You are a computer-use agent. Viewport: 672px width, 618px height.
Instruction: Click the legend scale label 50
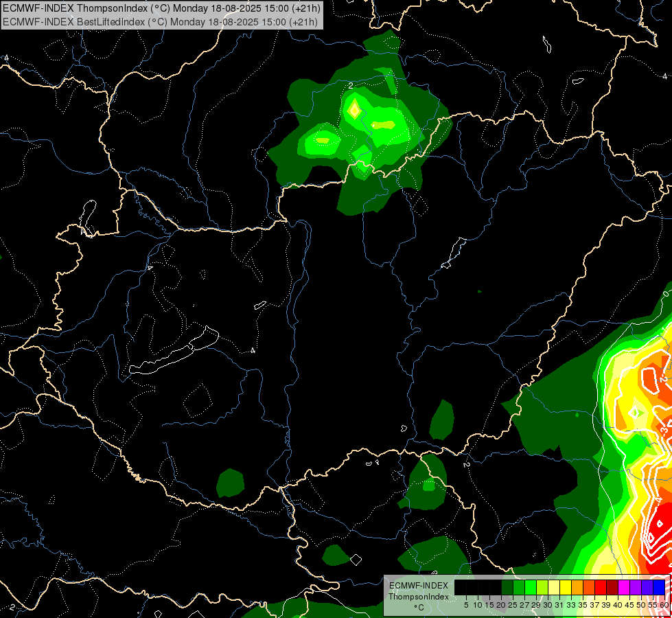pos(642,605)
